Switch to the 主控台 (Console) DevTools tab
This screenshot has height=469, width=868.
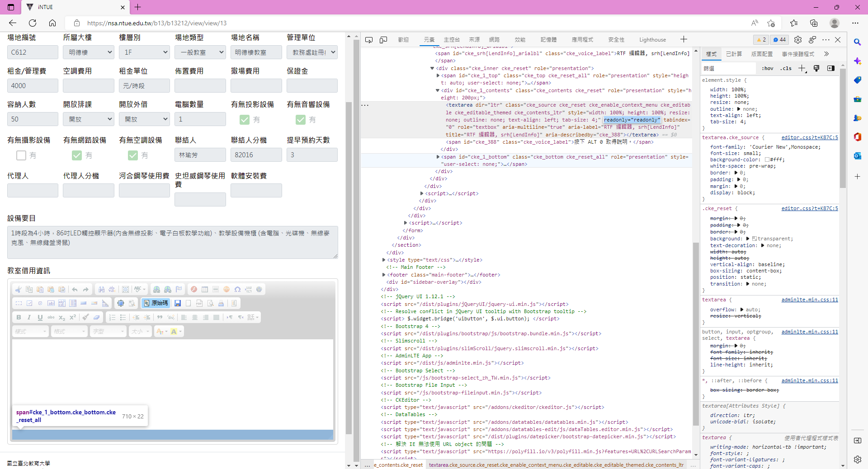452,40
